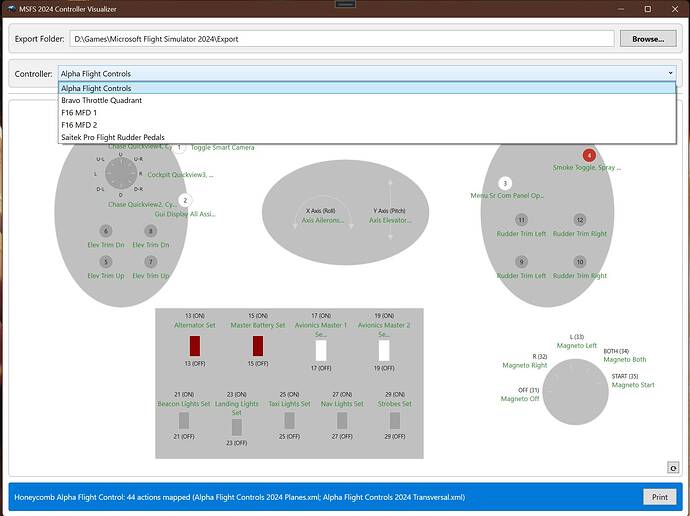Click button 10 Rudder Trim Right

[580, 262]
